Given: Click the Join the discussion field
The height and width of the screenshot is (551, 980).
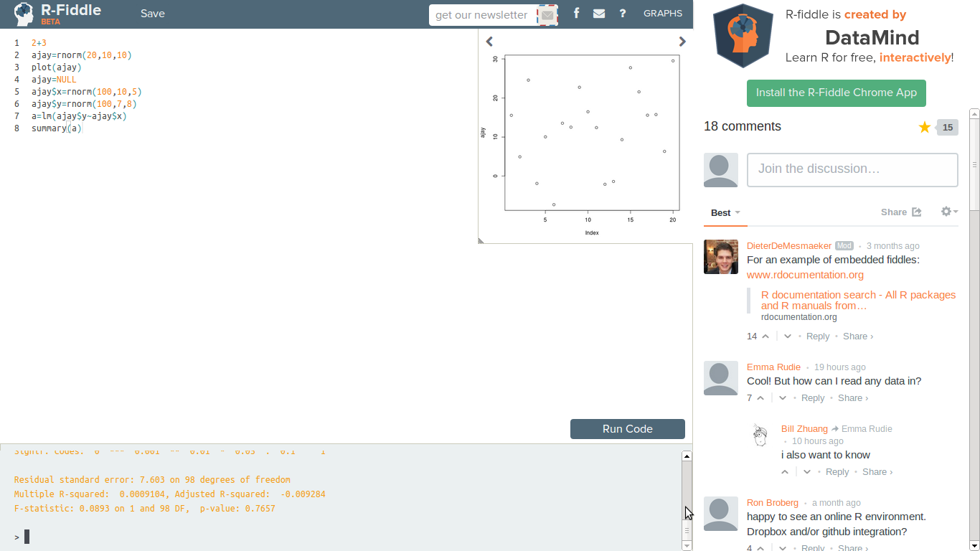Looking at the screenshot, I should tap(852, 169).
